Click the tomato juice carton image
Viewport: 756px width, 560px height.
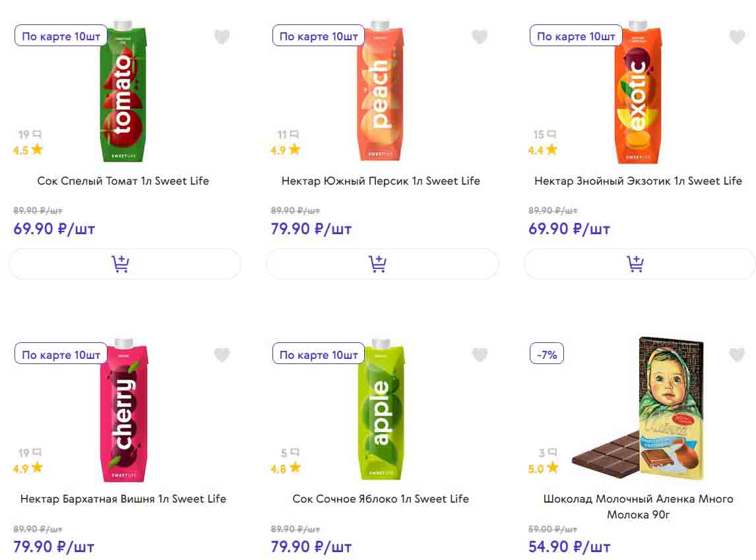click(x=124, y=92)
